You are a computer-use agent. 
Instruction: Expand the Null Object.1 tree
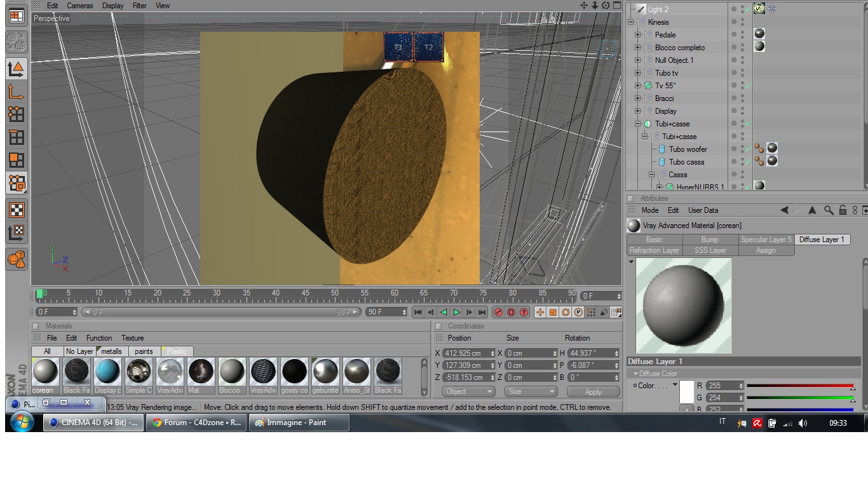638,60
